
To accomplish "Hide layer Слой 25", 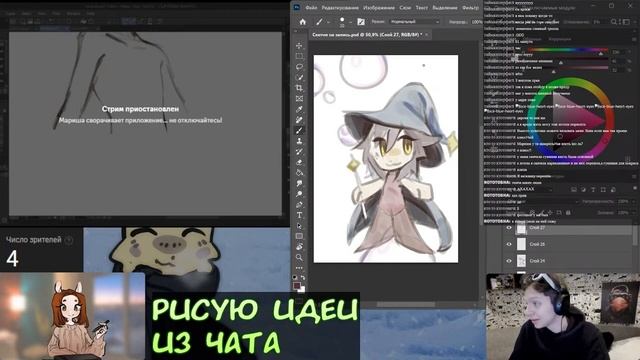I will coord(509,244).
